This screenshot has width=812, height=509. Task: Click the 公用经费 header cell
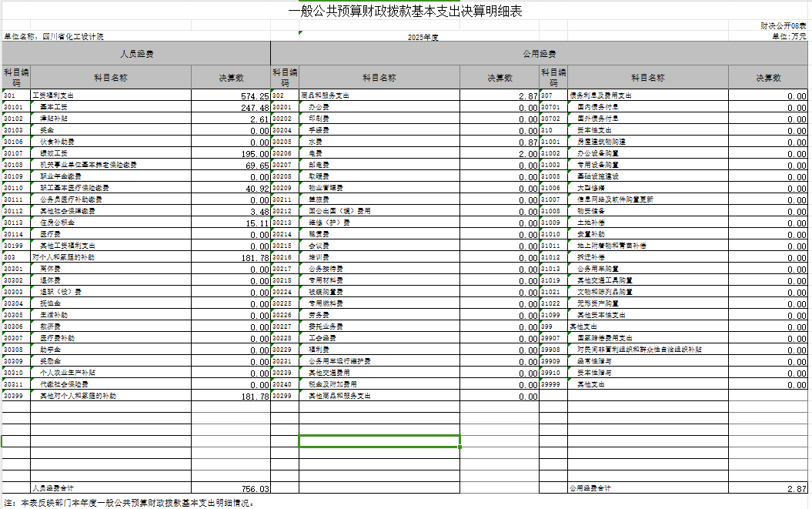pyautogui.click(x=539, y=53)
